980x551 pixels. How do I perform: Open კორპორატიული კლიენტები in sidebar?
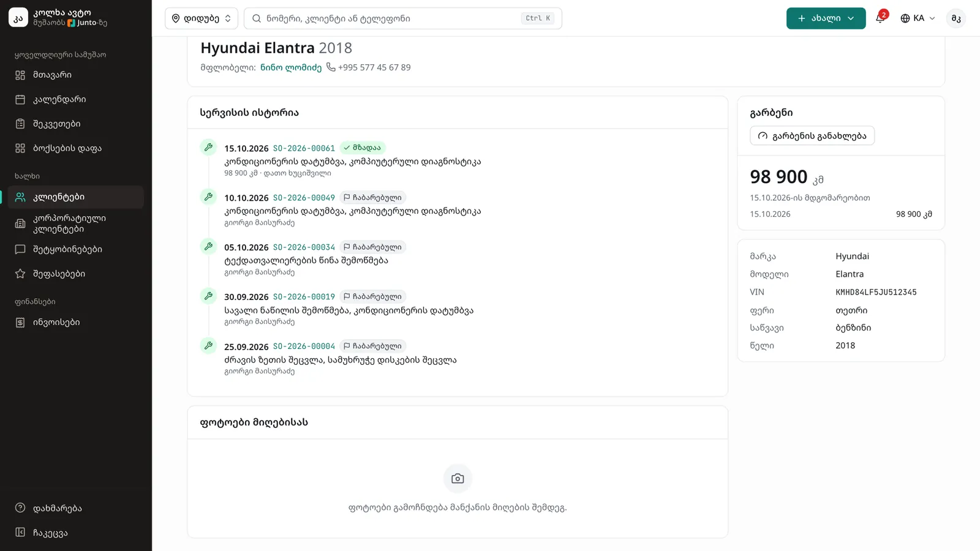[76, 223]
